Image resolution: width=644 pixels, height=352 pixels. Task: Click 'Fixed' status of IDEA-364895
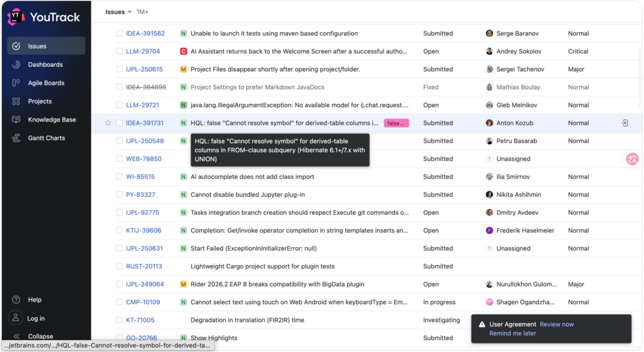pyautogui.click(x=431, y=87)
